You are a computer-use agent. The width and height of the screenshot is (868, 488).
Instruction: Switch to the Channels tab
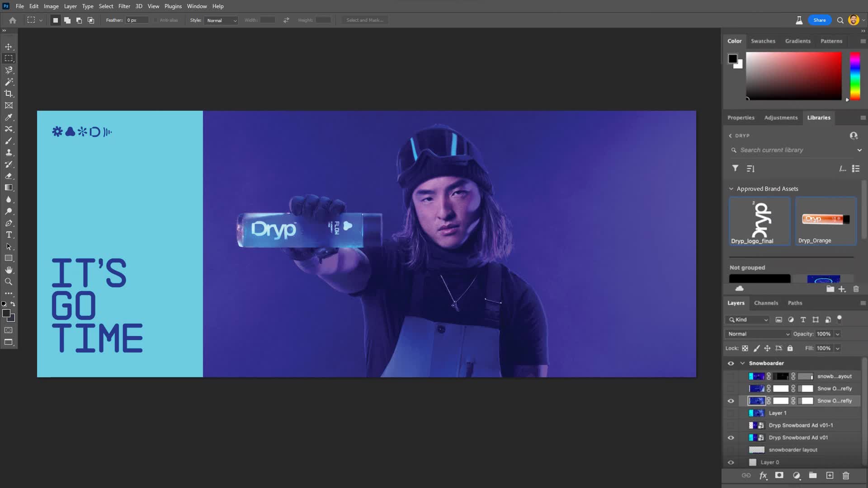click(766, 303)
